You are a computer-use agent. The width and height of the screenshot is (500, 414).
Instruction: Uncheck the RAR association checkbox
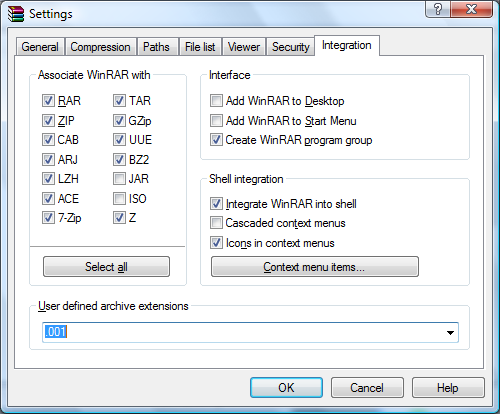pyautogui.click(x=48, y=100)
